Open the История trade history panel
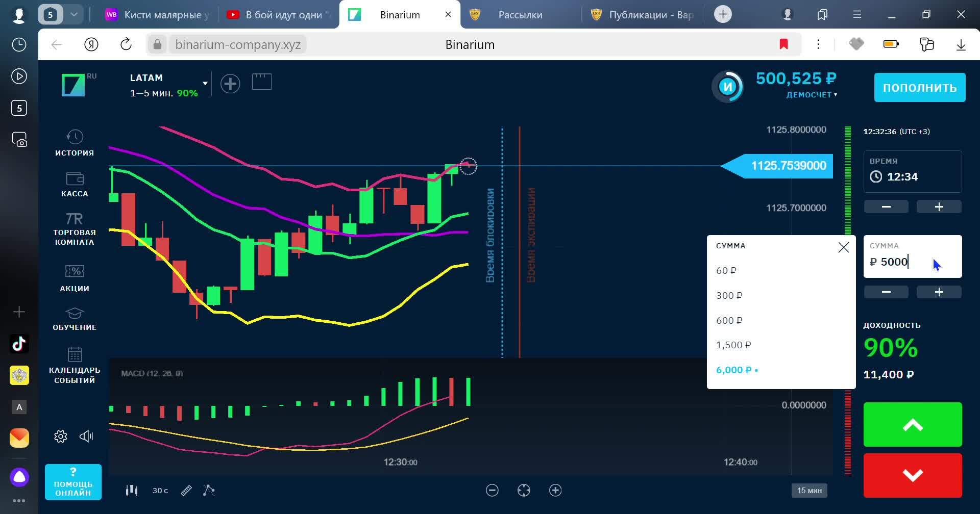Viewport: 980px width, 514px height. pyautogui.click(x=75, y=143)
